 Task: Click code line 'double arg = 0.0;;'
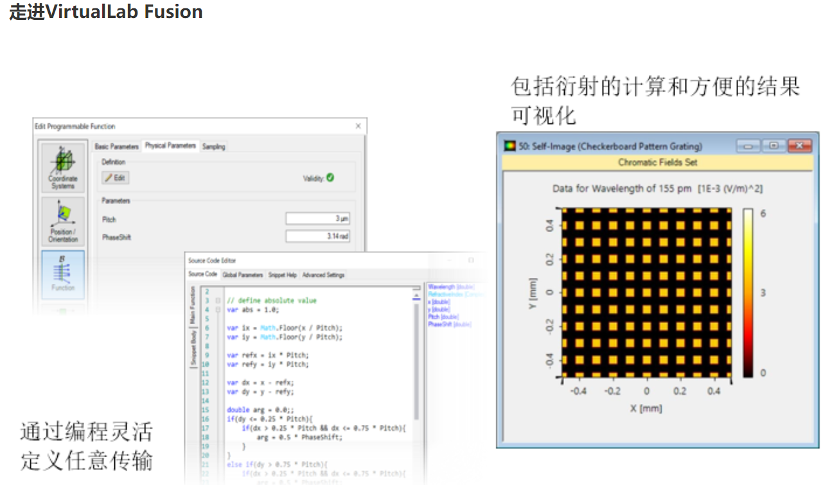(260, 410)
